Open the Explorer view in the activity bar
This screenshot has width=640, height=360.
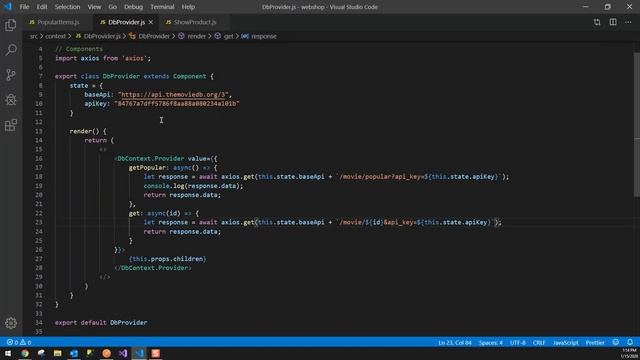tap(11, 25)
